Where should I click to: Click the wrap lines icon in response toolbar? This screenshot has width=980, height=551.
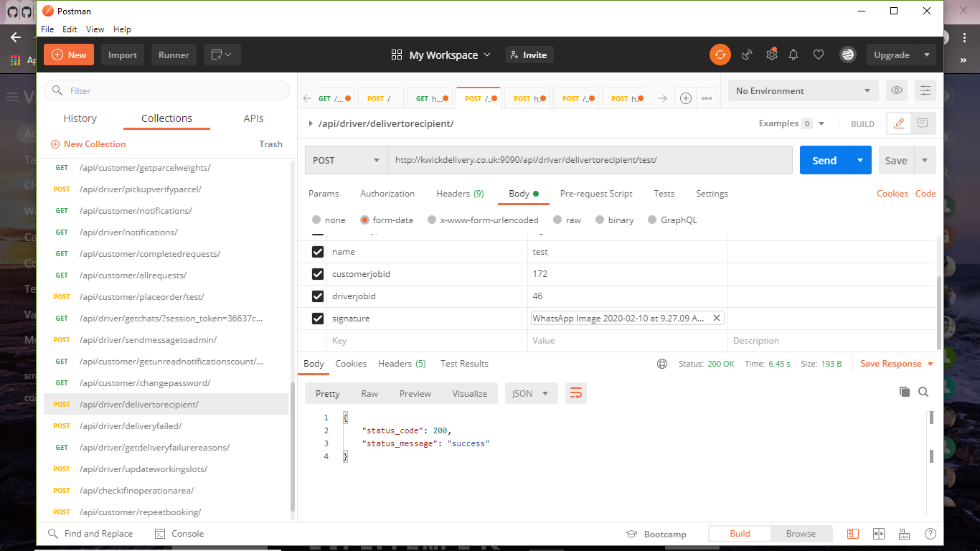[x=575, y=393]
